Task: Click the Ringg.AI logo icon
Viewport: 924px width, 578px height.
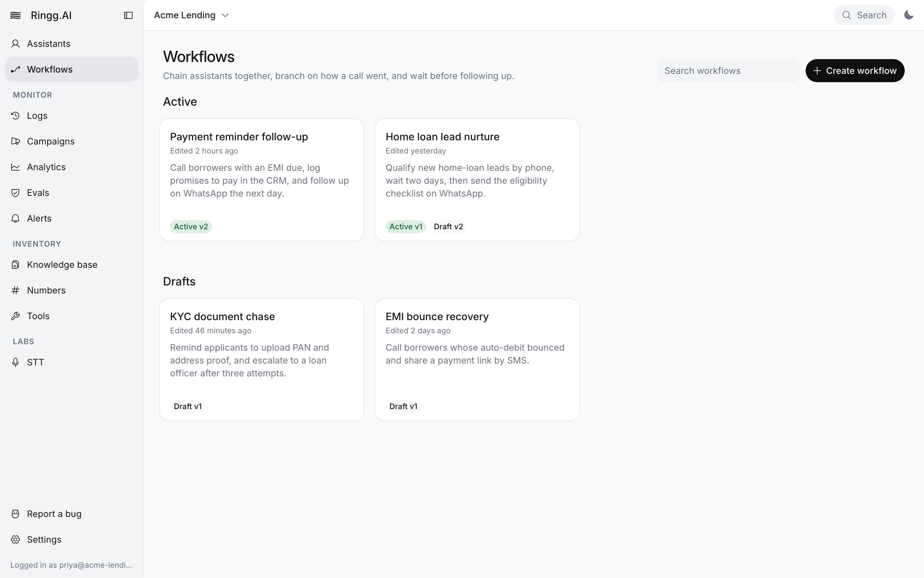Action: [15, 15]
